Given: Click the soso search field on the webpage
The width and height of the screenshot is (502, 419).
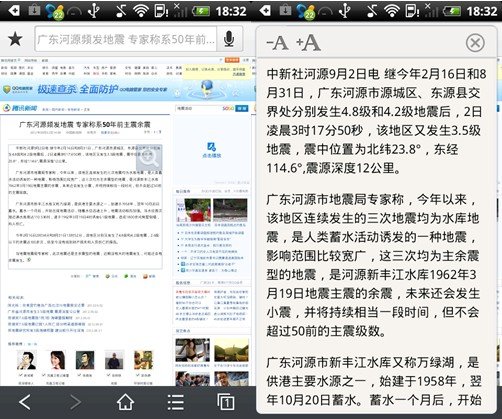Looking at the screenshot, I should 204,108.
